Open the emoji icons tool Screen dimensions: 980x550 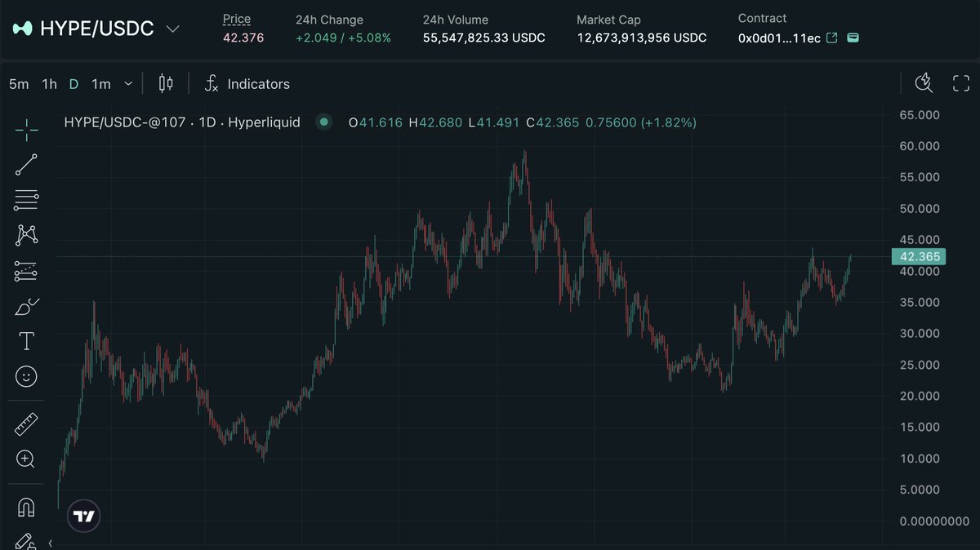[x=26, y=376]
